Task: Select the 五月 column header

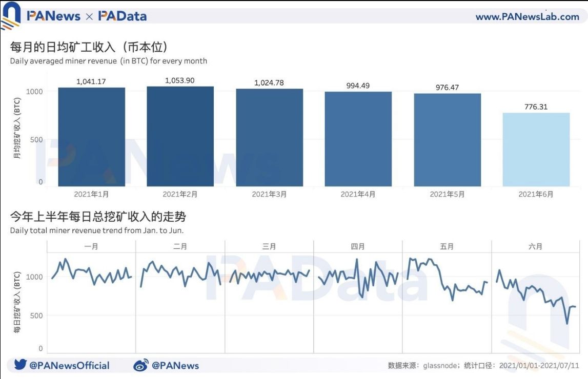Action: [x=447, y=246]
